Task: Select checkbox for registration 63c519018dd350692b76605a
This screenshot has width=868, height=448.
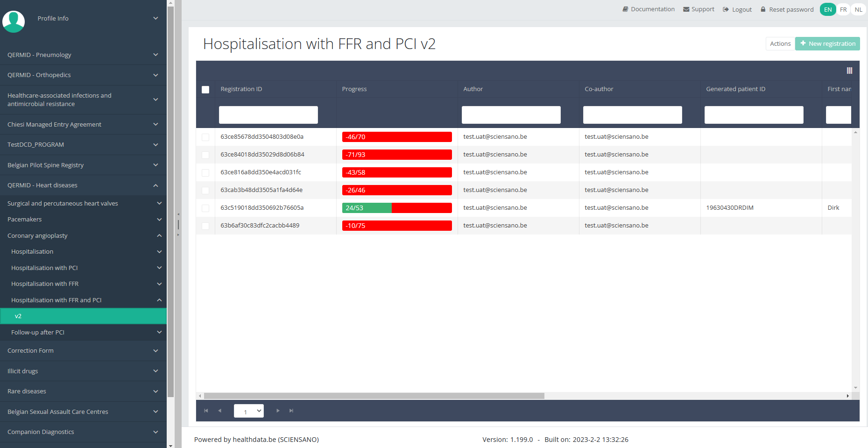Action: pos(205,208)
